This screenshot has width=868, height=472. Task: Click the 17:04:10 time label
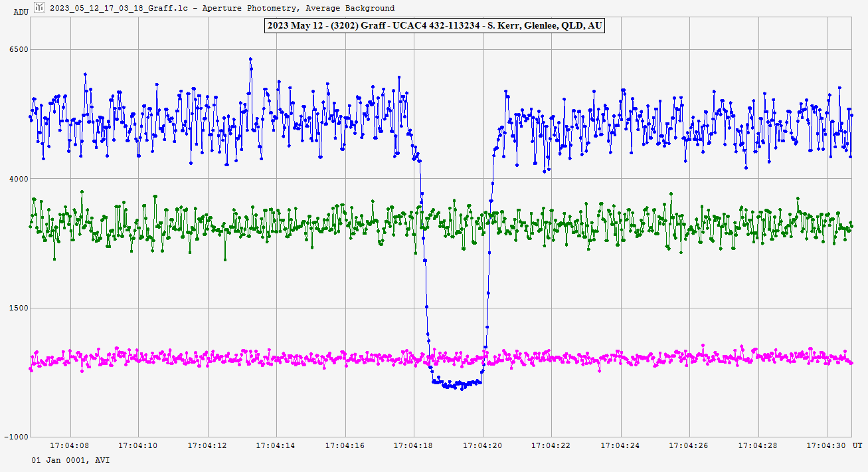pyautogui.click(x=139, y=445)
